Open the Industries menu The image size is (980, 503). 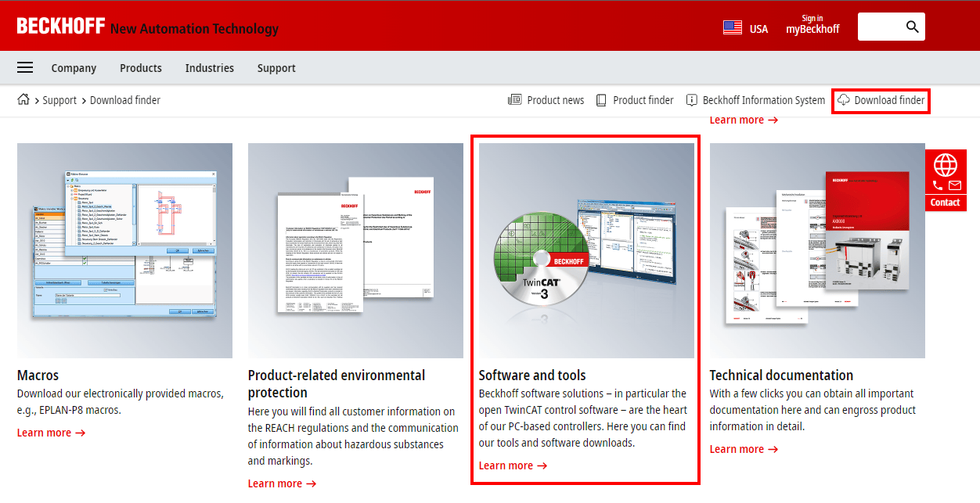click(x=210, y=68)
